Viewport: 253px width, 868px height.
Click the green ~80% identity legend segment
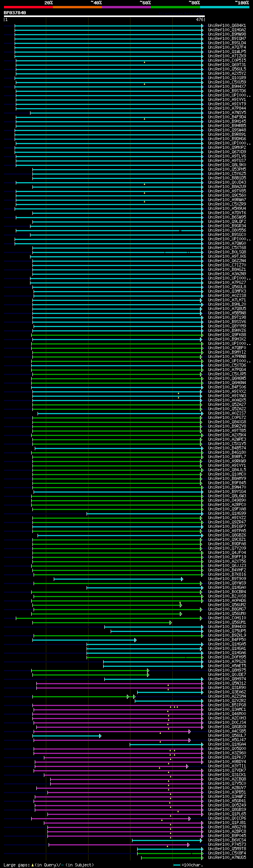176,7
